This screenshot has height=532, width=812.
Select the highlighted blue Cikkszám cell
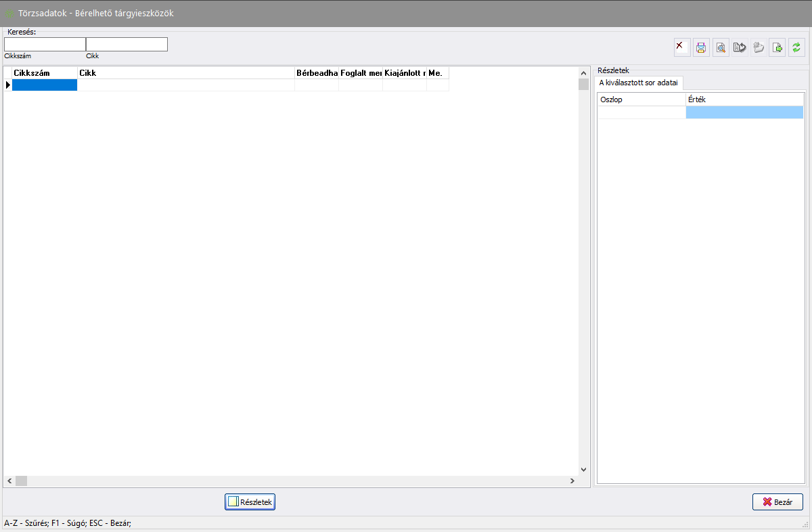click(45, 85)
